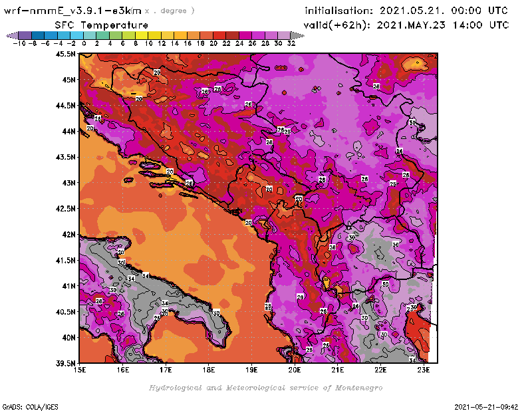Click the 41.5N latitude axis label
The image size is (532, 411).
coord(65,260)
